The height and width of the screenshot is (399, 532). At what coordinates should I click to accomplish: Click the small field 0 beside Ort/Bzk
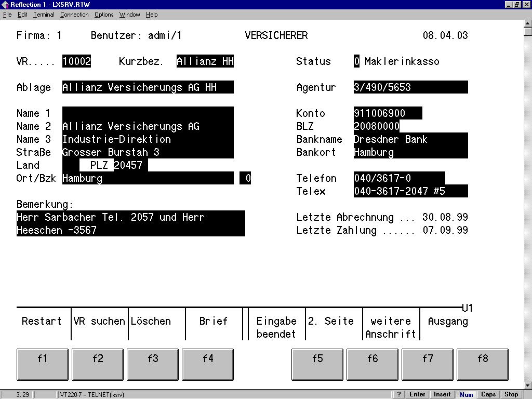click(x=245, y=178)
